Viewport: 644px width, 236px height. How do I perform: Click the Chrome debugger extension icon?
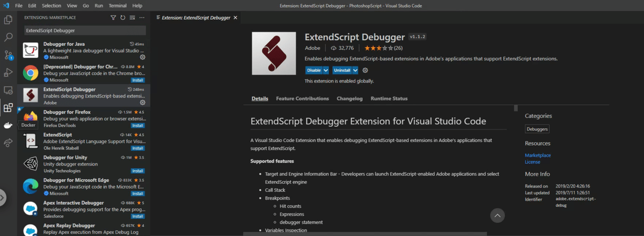(30, 73)
